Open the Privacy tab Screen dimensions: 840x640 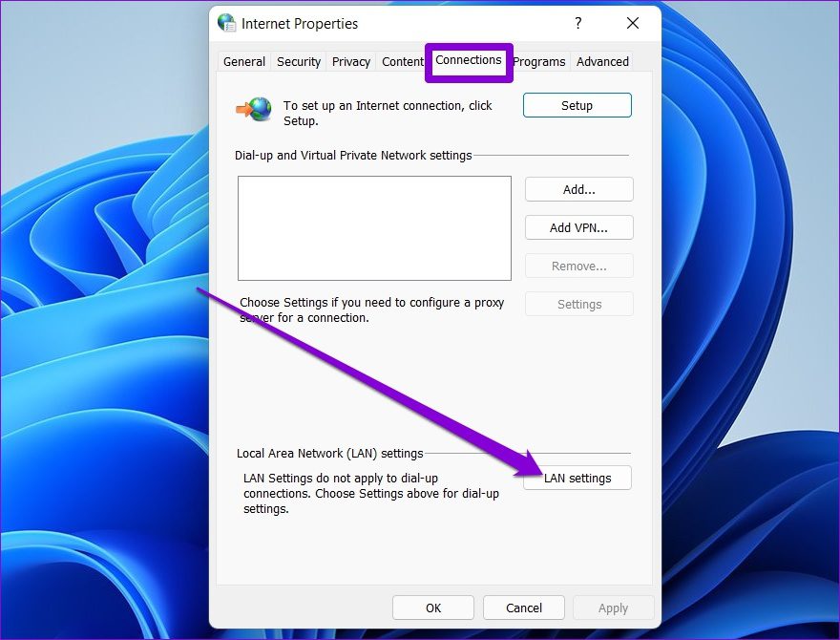(x=350, y=61)
